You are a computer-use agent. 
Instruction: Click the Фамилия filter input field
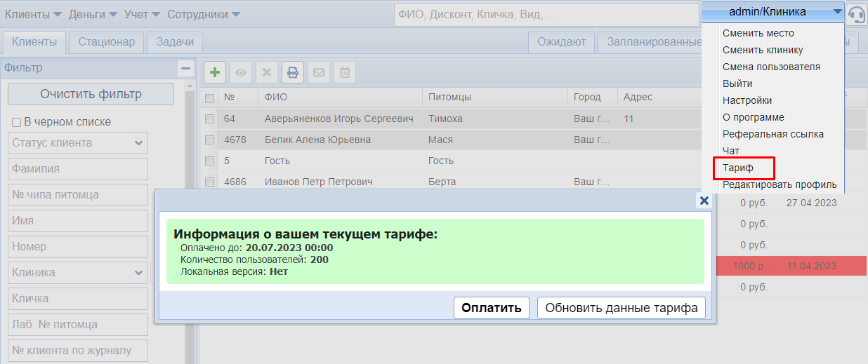point(78,169)
